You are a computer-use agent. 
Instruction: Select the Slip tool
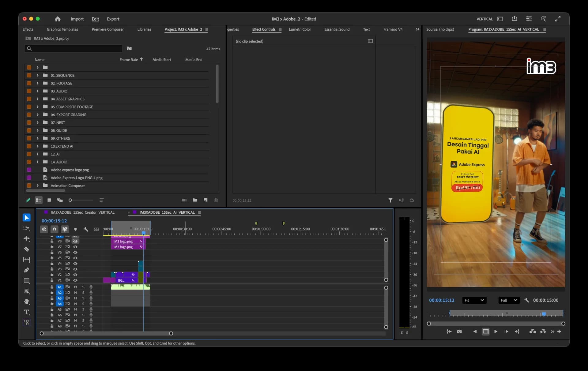point(27,260)
